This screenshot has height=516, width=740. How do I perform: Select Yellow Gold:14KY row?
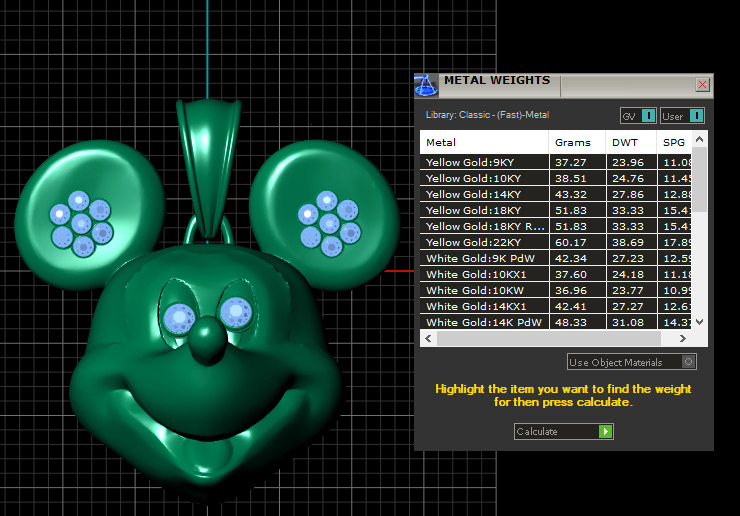pos(555,194)
